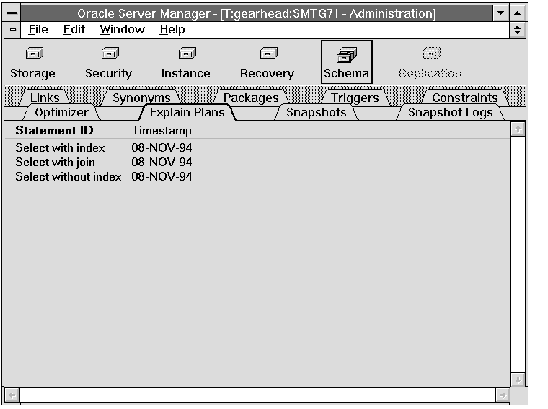
Task: Switch to the Synonyms tab
Action: pyautogui.click(x=141, y=98)
